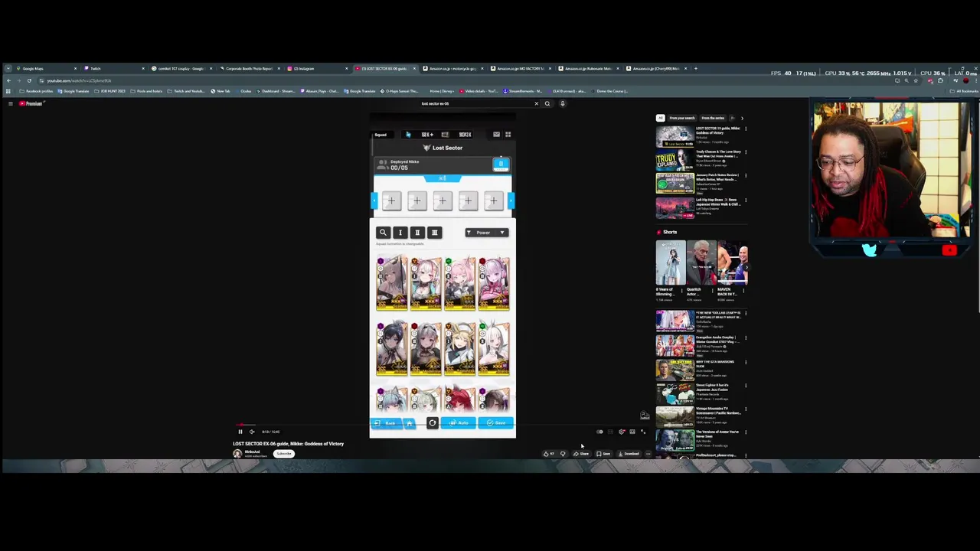Open the Home | Disney+ bookmark
This screenshot has height=551, width=980.
point(442,91)
